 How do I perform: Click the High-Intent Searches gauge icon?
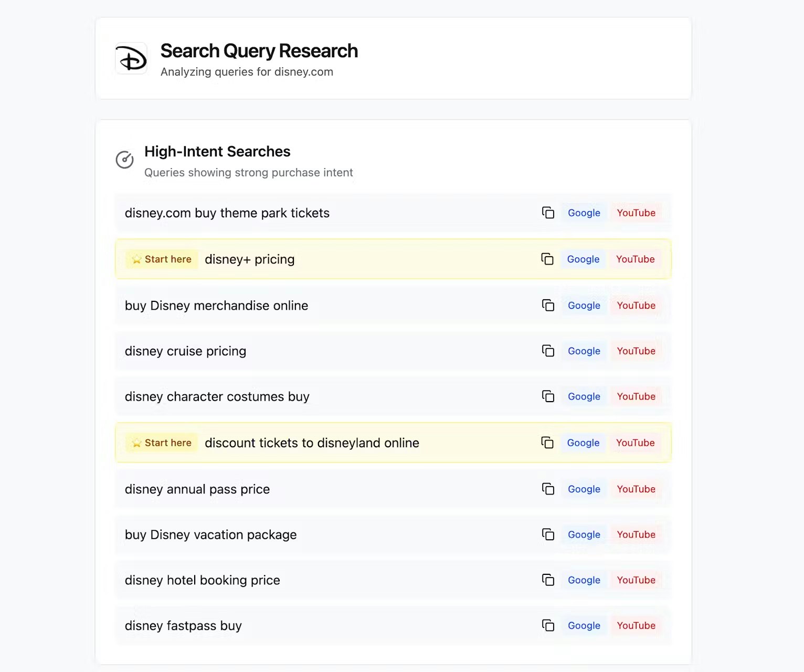tap(124, 159)
